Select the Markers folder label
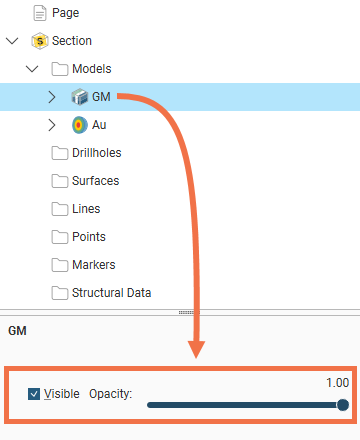 [x=94, y=265]
